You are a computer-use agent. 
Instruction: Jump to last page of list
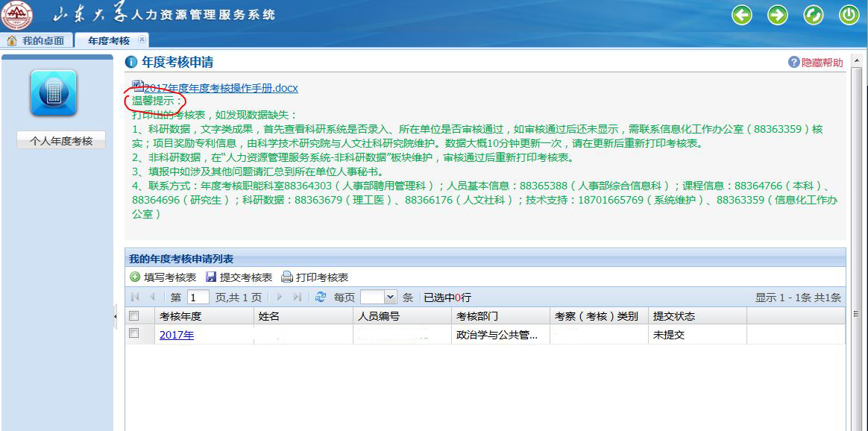pos(298,297)
